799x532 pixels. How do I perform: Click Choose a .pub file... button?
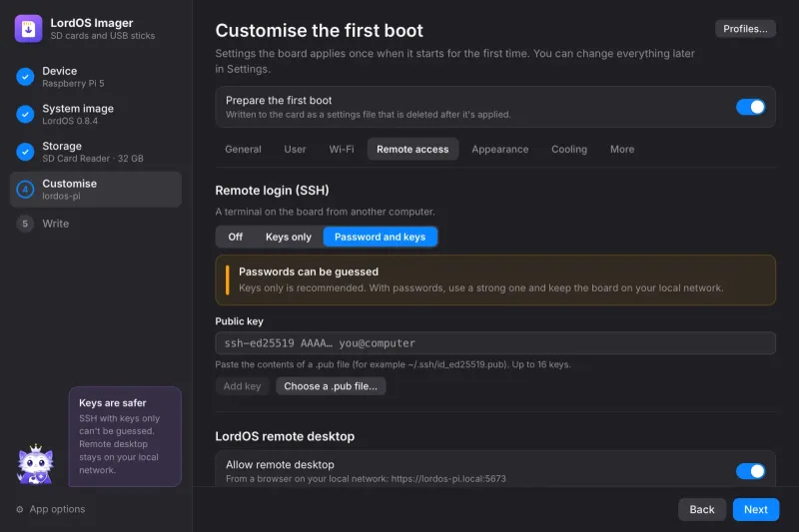coord(331,386)
